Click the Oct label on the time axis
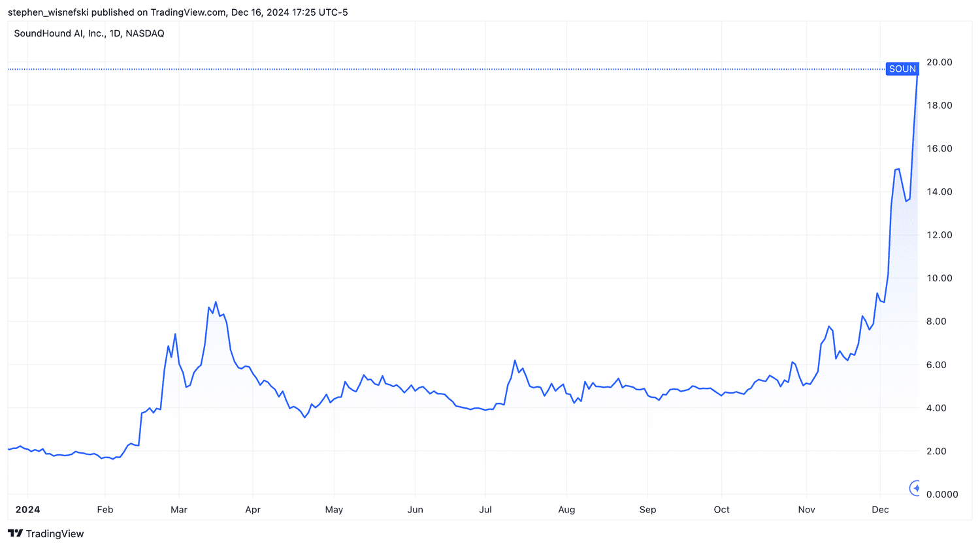 722,509
